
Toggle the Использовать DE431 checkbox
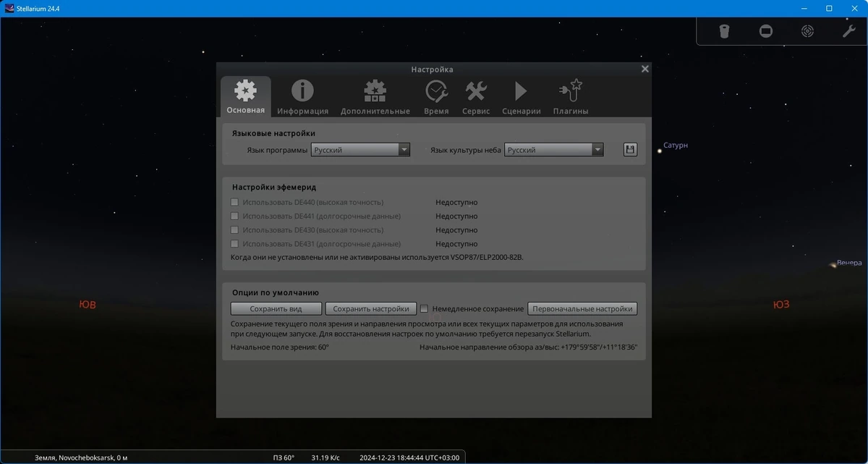click(234, 244)
